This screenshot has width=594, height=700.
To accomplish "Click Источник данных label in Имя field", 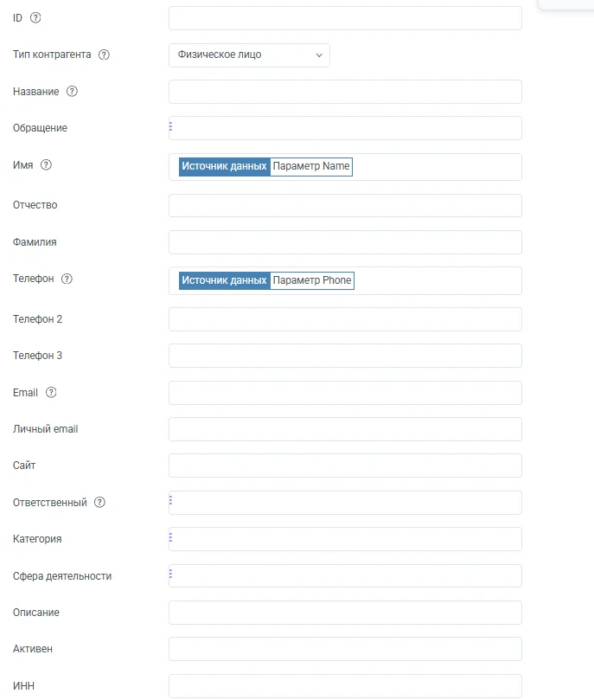I will tap(224, 166).
